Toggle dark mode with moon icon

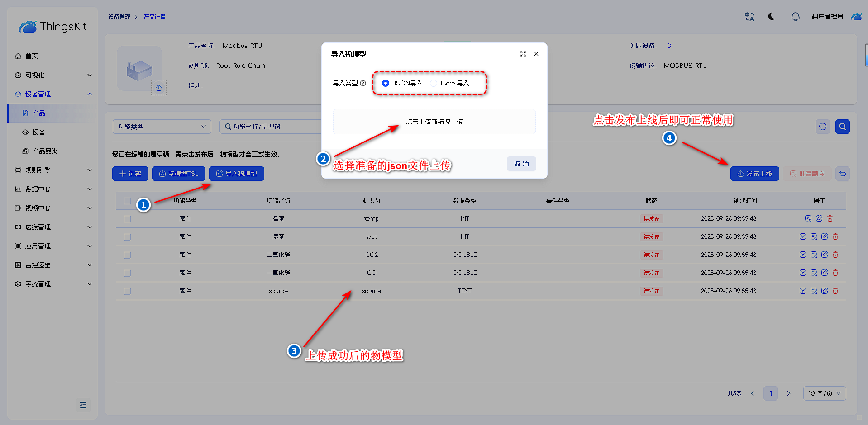[772, 17]
